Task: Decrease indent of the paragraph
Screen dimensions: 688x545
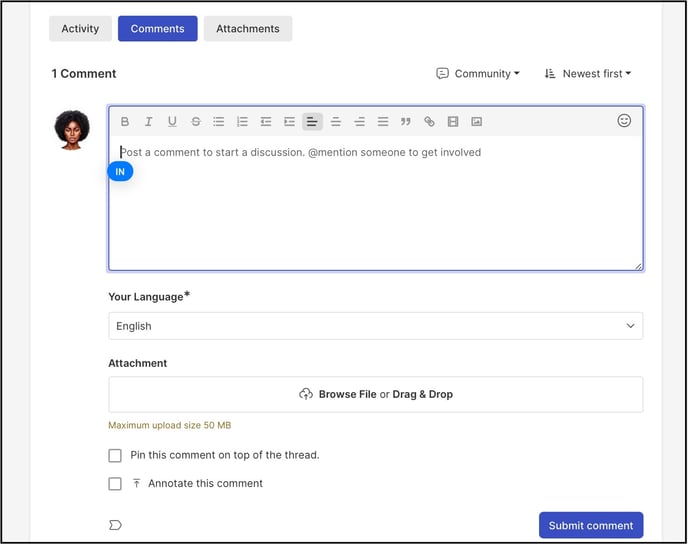Action: point(265,122)
